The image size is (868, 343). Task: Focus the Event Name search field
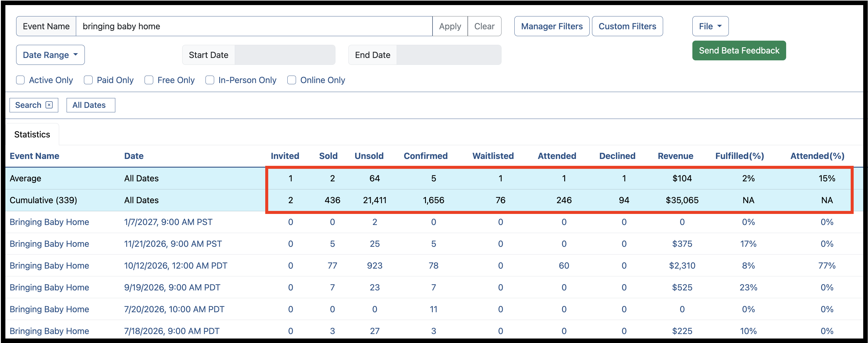pyautogui.click(x=254, y=26)
